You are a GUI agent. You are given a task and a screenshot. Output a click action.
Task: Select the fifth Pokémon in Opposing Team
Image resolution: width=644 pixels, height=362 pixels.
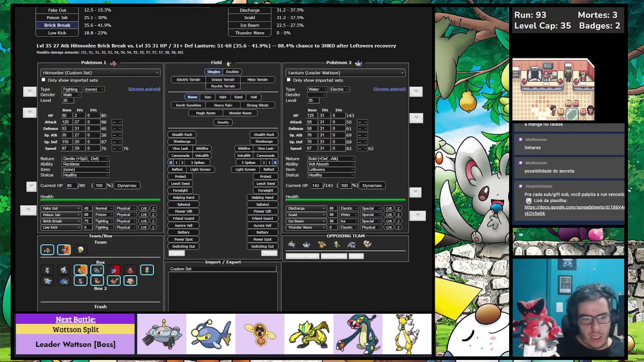[352, 244]
